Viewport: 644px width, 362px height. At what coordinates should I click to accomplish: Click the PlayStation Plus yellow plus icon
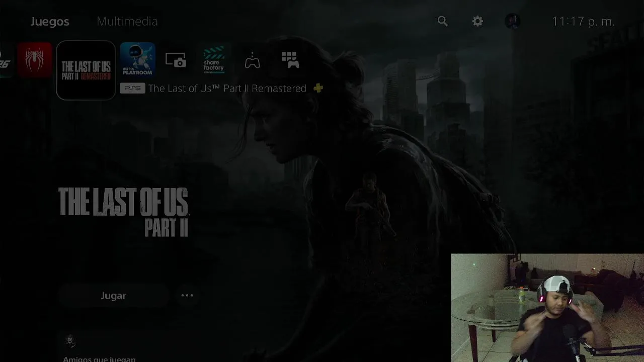tap(318, 88)
